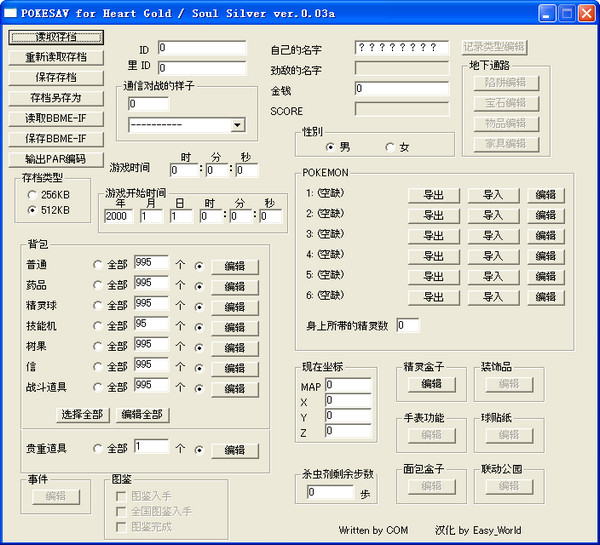The height and width of the screenshot is (545, 600).
Task: Click 导出 for Pokemon slot 1
Action: 434,195
